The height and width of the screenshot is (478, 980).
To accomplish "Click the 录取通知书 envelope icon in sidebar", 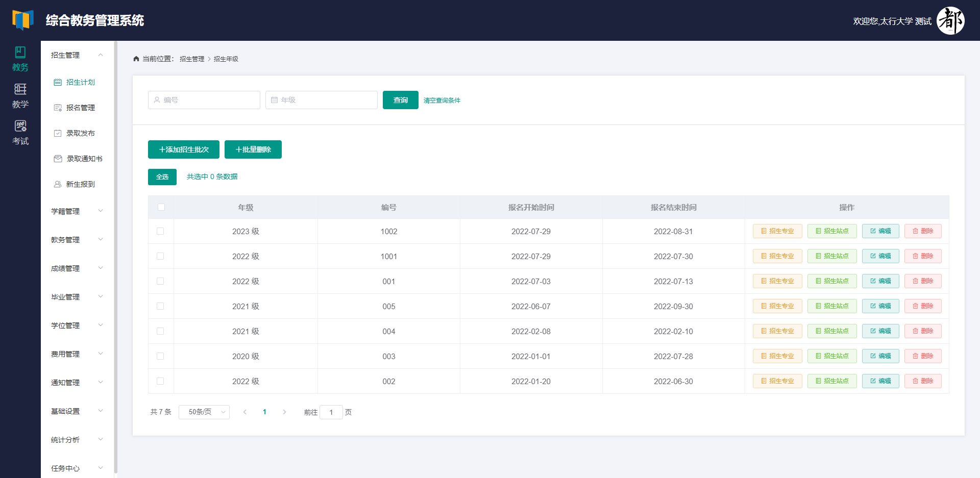I will tap(58, 159).
